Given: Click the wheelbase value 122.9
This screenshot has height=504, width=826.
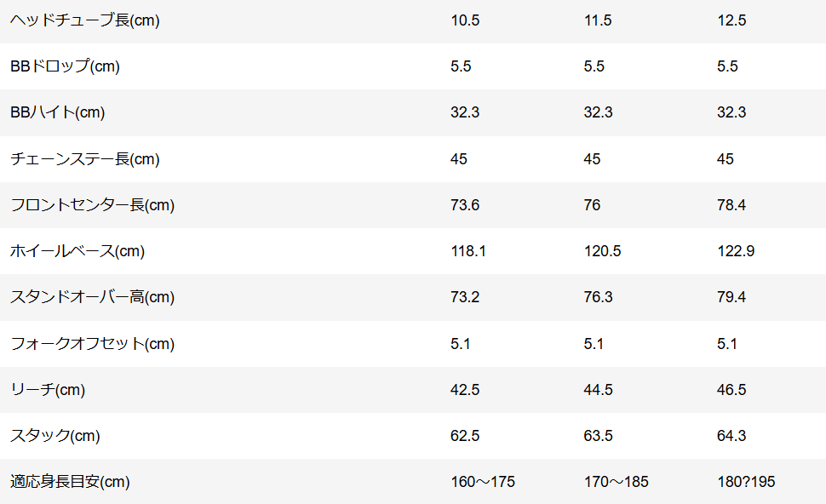Looking at the screenshot, I should (736, 251).
